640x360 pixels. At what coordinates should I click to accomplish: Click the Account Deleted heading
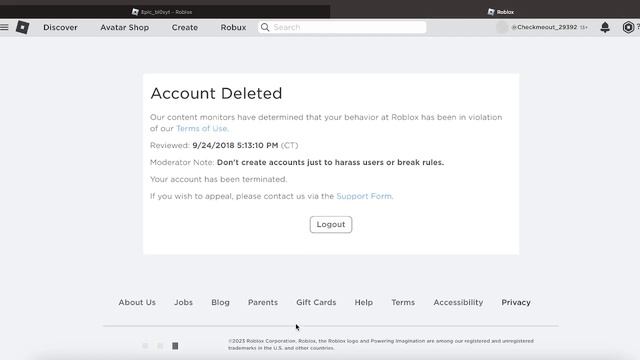[x=216, y=93]
